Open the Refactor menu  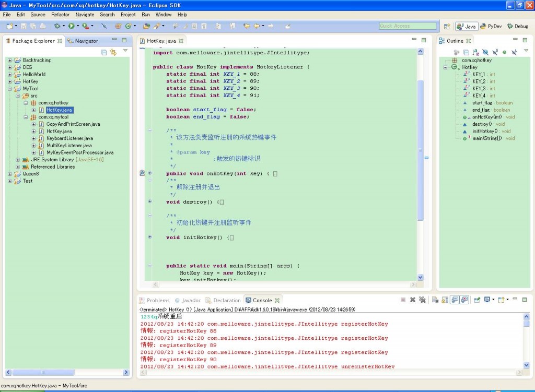(60, 15)
